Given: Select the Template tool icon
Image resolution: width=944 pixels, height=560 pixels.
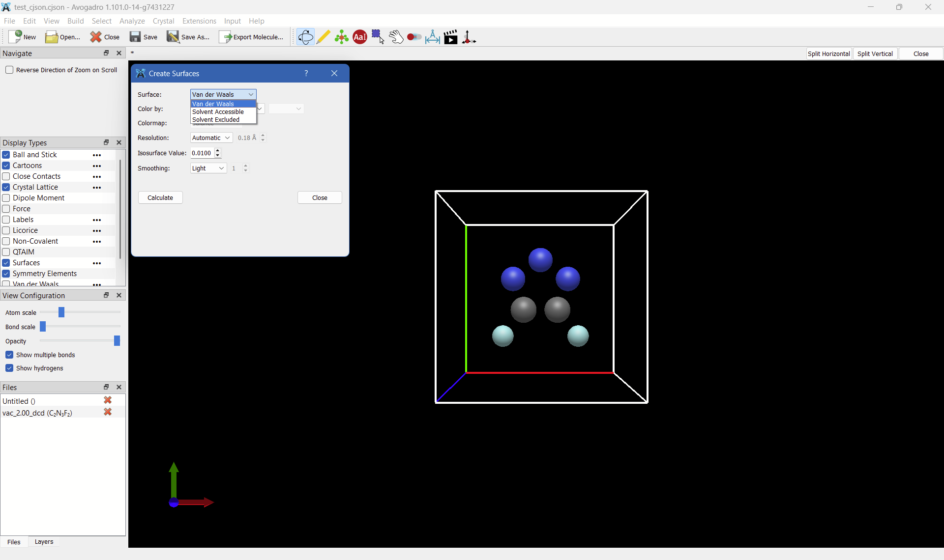Looking at the screenshot, I should point(341,37).
